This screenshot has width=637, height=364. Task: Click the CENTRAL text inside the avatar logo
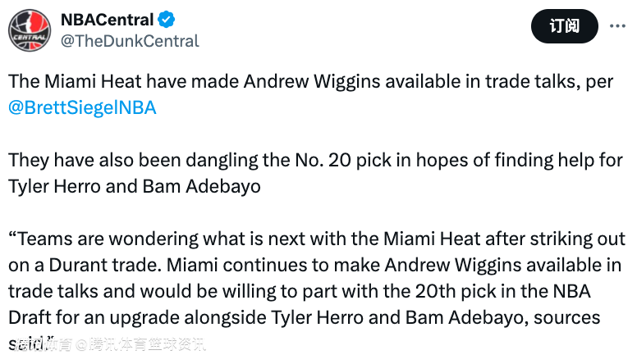[30, 38]
